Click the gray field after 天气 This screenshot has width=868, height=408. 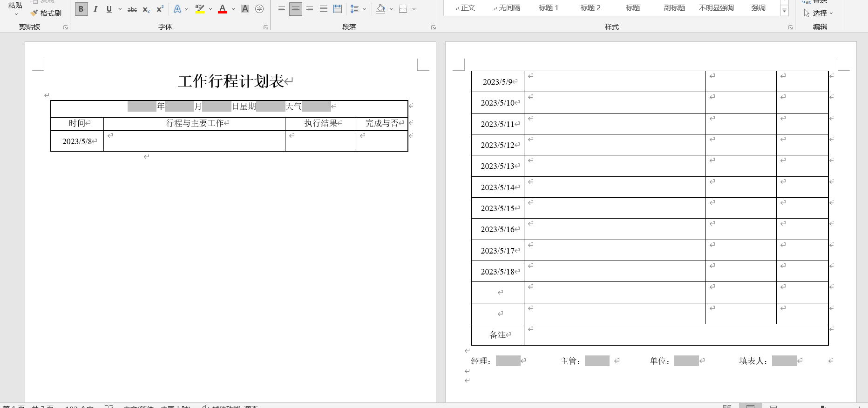click(316, 107)
